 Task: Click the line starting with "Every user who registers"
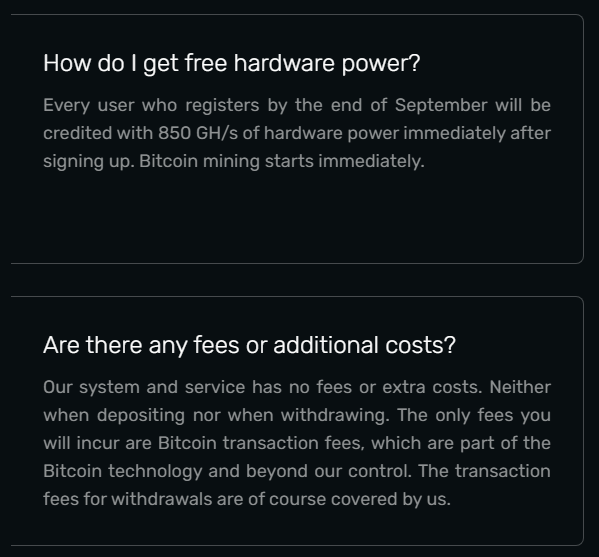[297, 105]
